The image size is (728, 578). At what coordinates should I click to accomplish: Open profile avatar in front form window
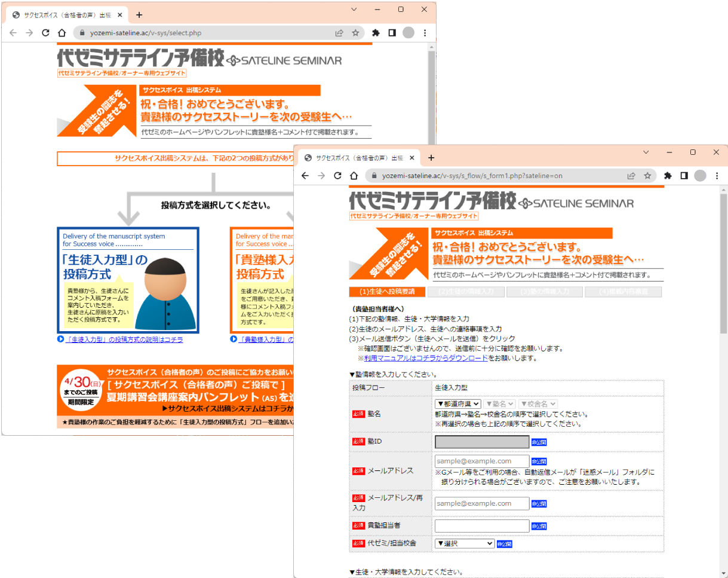(700, 176)
